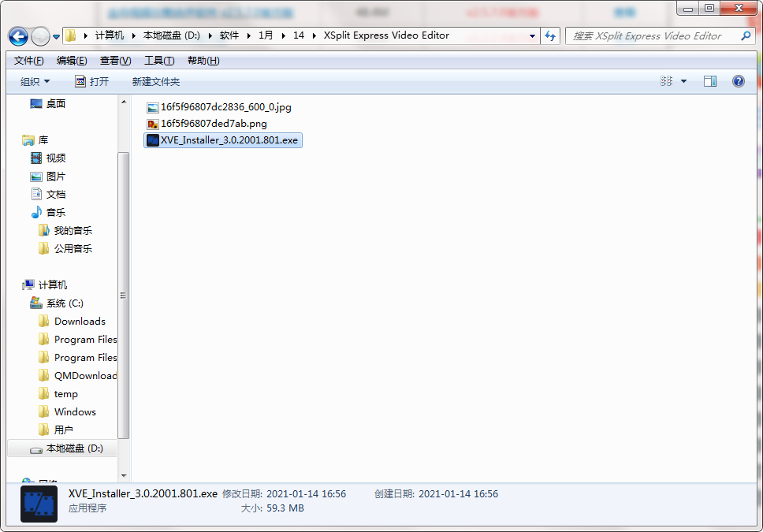Select 计算机 in the address breadcrumb
763x532 pixels.
point(110,35)
